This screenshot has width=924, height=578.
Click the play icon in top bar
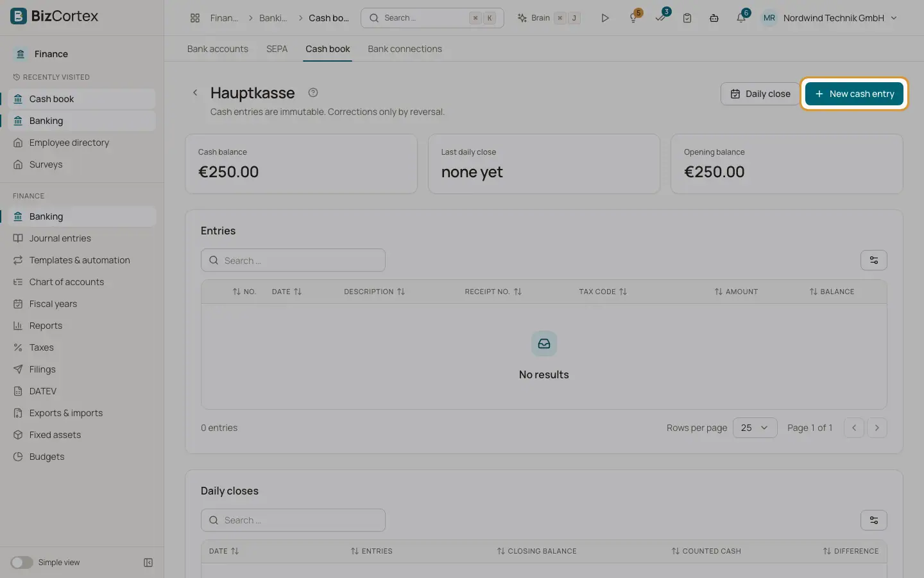(604, 18)
